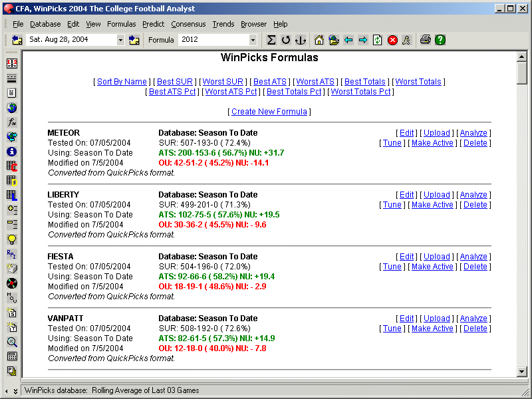Click Edit link for METEOR formula
Screen dimensions: 532x399
pos(406,133)
